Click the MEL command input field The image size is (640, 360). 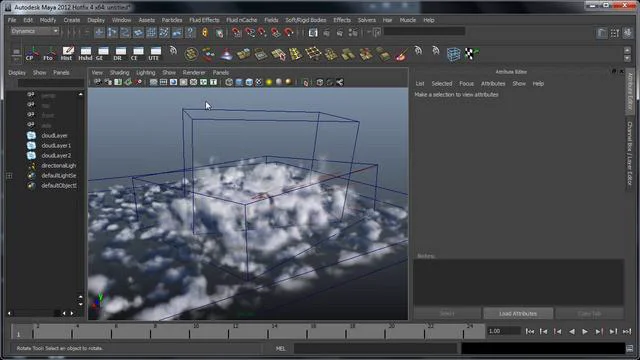pos(375,349)
